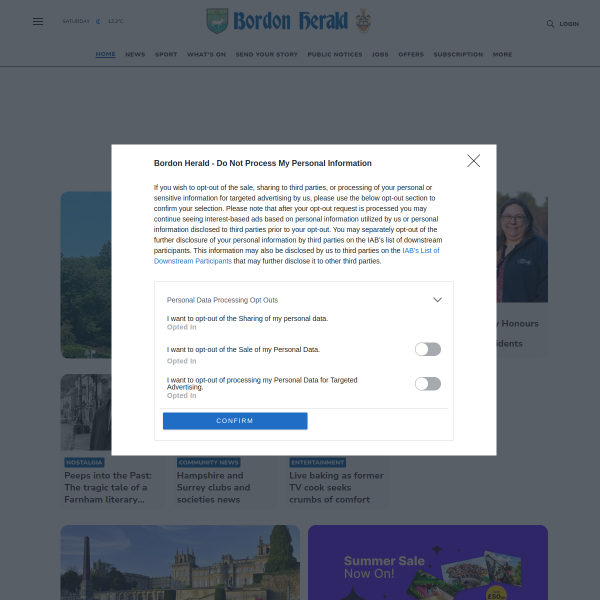
Task: Click the NOSTALGIA category tag
Action: 84,462
